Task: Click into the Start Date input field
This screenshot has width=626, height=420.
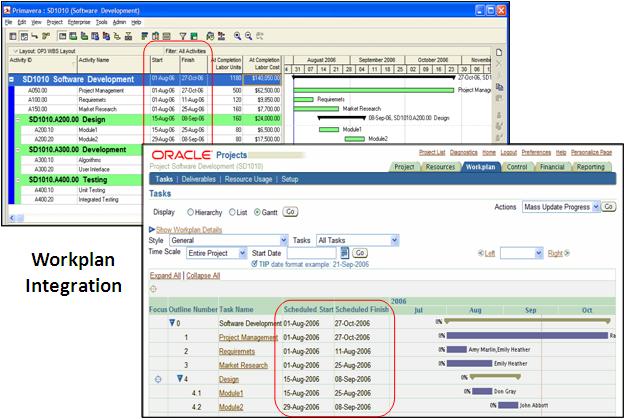Action: 312,253
